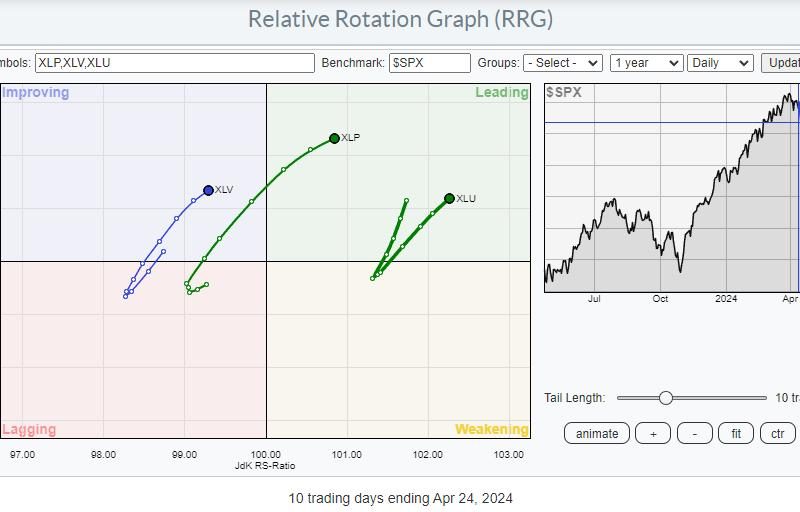Click the Oct label on SPX chart

[x=660, y=299]
